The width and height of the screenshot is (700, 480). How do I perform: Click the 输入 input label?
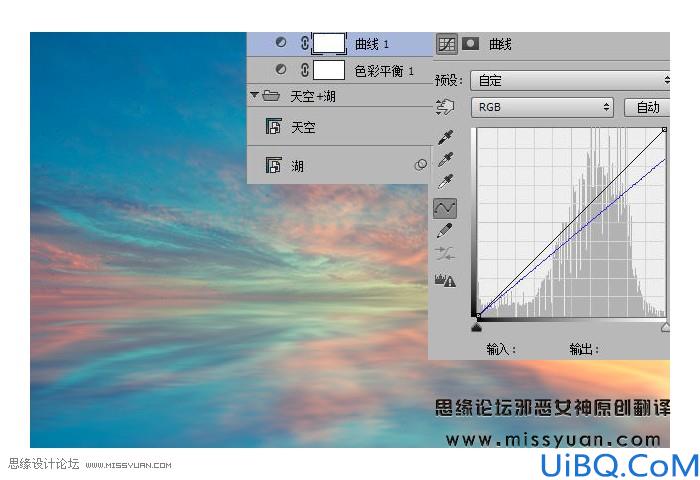tap(501, 349)
